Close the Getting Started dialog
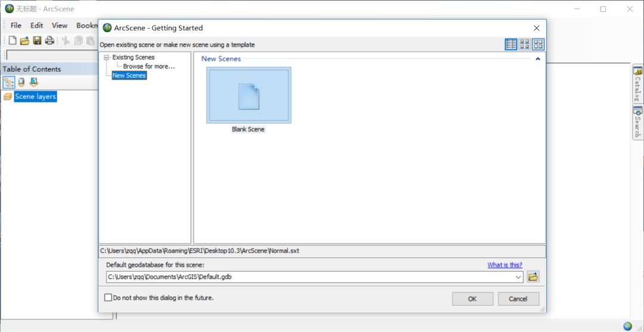This screenshot has height=332, width=644. pyautogui.click(x=537, y=29)
